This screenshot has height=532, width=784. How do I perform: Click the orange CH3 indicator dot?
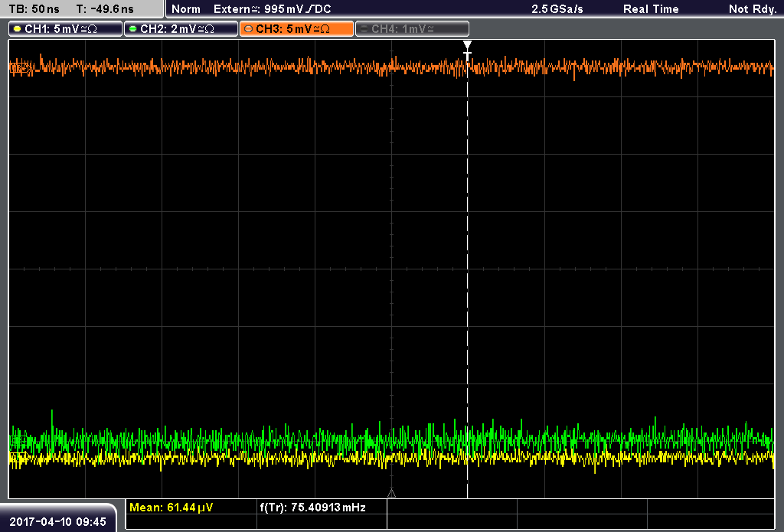tap(249, 29)
